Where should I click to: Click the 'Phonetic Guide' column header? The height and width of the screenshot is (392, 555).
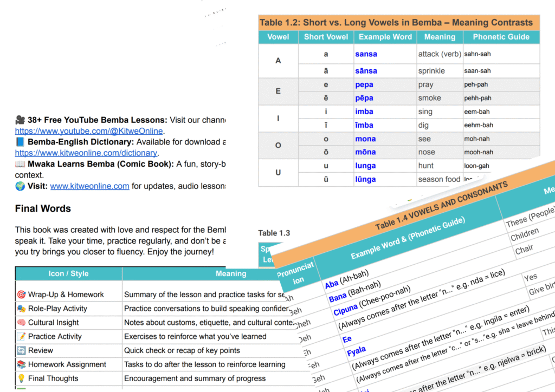(501, 37)
